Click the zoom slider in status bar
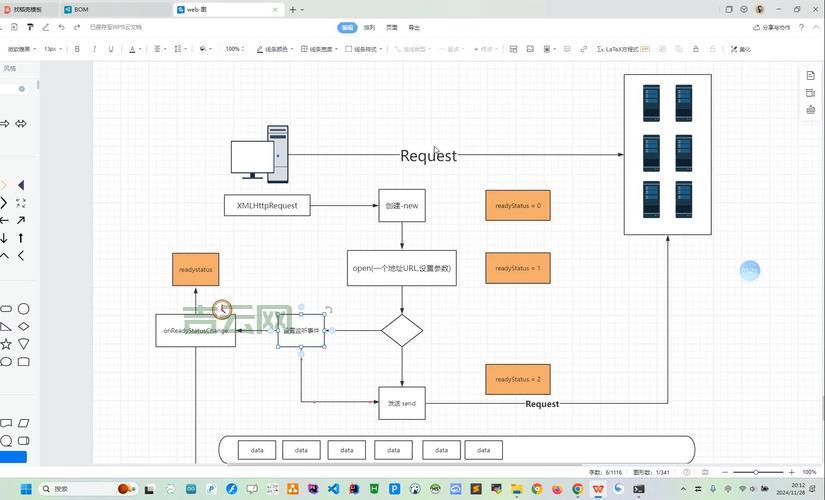The height and width of the screenshot is (500, 825). (756, 472)
